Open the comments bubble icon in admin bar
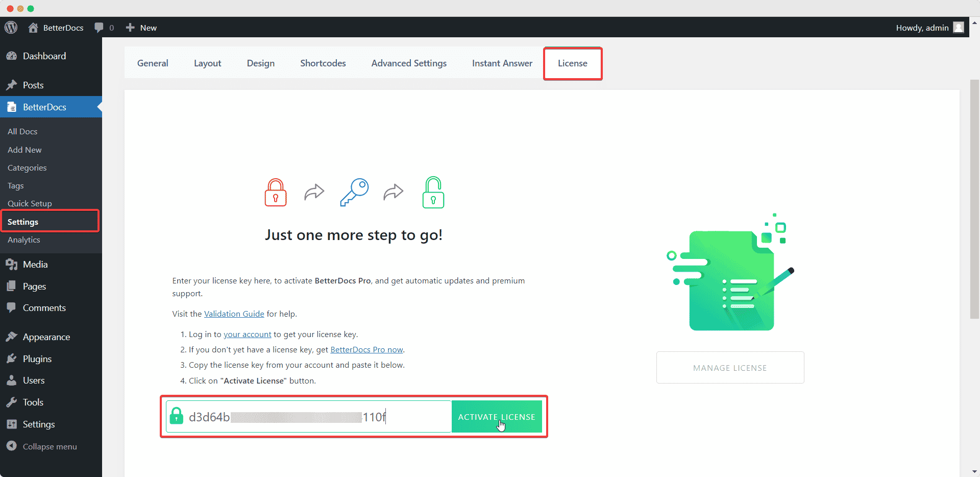 coord(99,28)
